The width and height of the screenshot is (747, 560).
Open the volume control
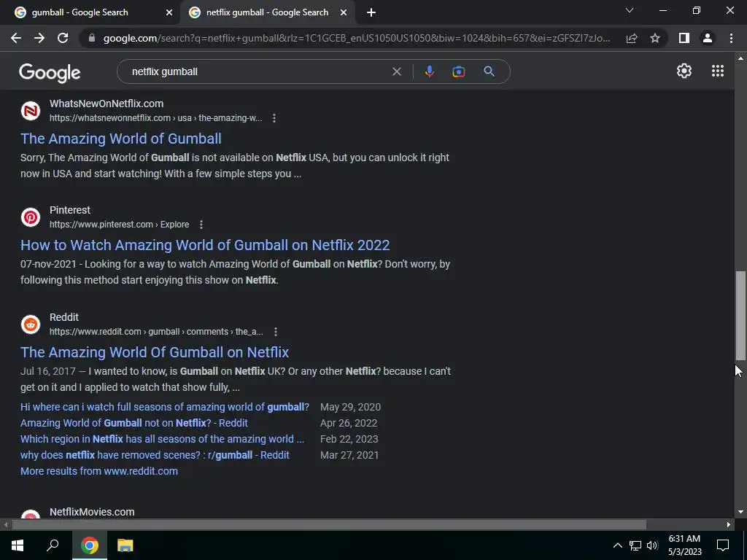tap(652, 545)
